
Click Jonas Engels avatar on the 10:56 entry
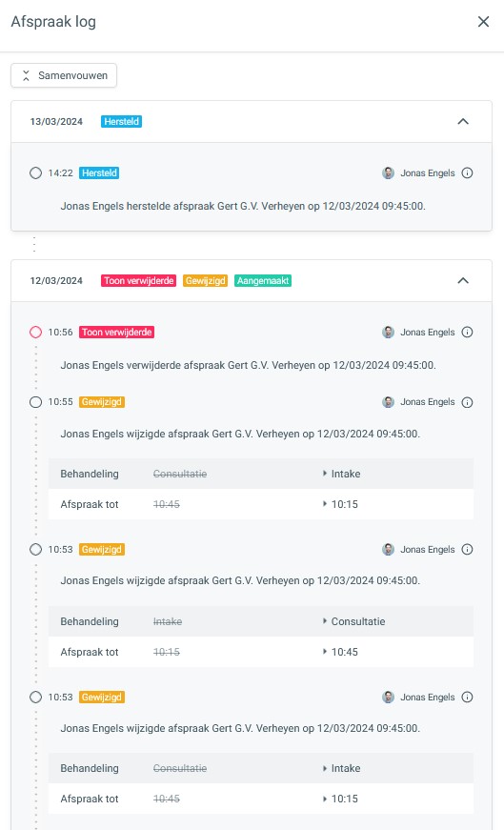coord(388,333)
